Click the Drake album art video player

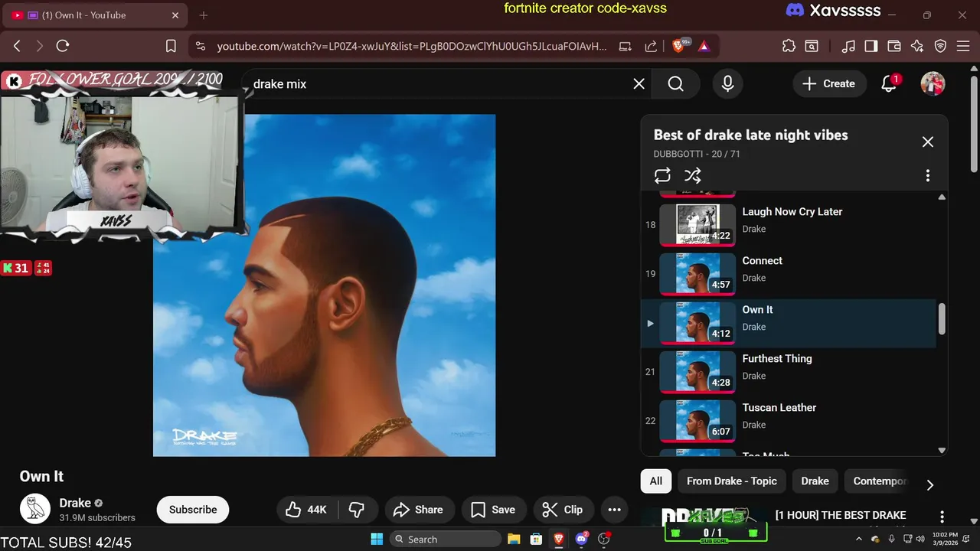tap(324, 285)
